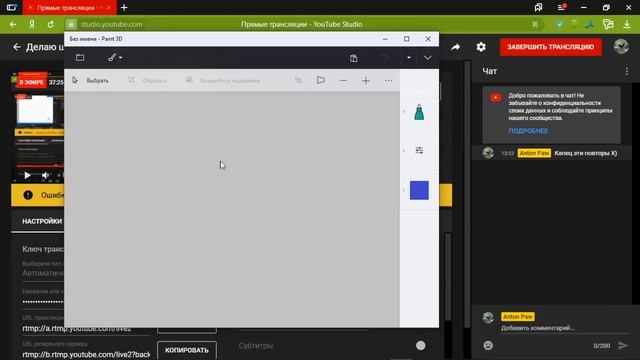The height and width of the screenshot is (360, 640).
Task: Open the browser main menu with notification
Action: pyautogui.click(x=562, y=7)
